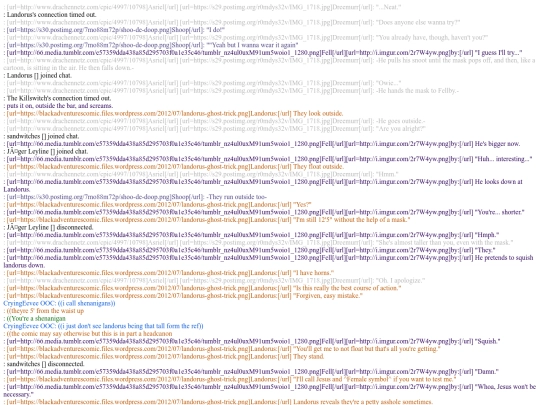Click the "sandwitches [] disconnected." notice
Viewport: 540px width, 405px height.
pos(44,364)
